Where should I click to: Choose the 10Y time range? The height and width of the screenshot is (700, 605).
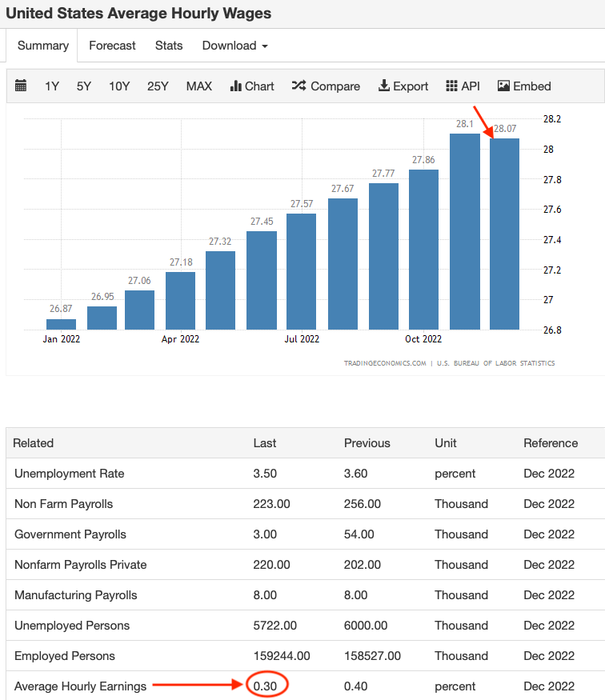point(119,86)
